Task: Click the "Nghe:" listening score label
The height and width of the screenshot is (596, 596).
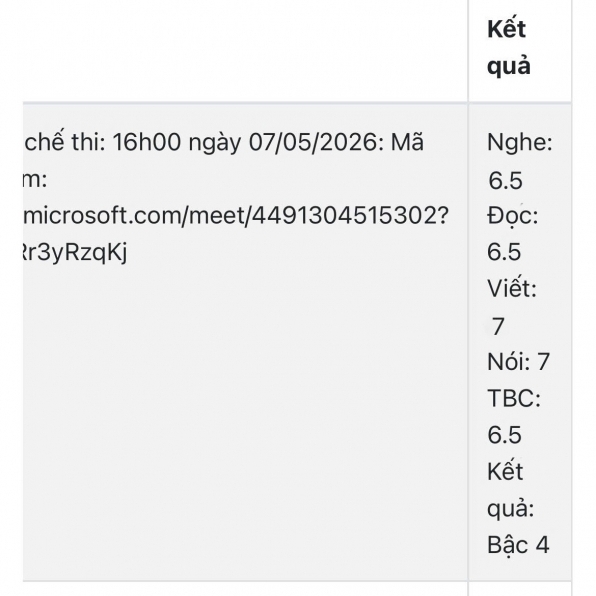Action: (x=520, y=143)
